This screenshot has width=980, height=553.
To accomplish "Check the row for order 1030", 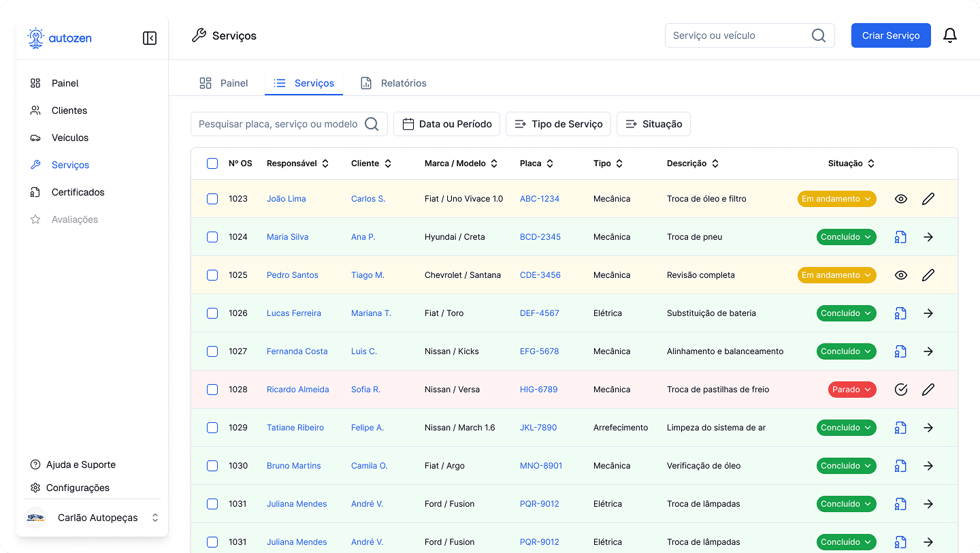I will pyautogui.click(x=212, y=466).
